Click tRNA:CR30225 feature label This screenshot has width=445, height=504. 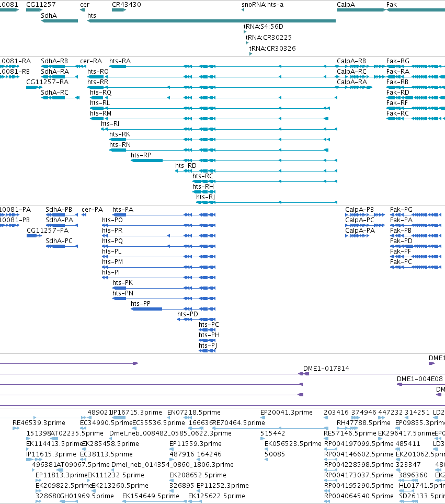pos(269,37)
